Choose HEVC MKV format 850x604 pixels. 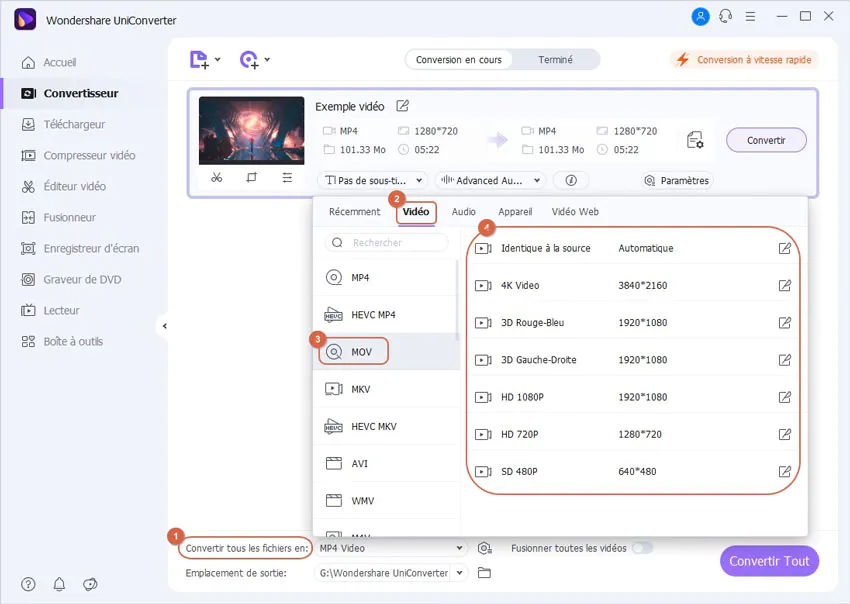tap(387, 427)
